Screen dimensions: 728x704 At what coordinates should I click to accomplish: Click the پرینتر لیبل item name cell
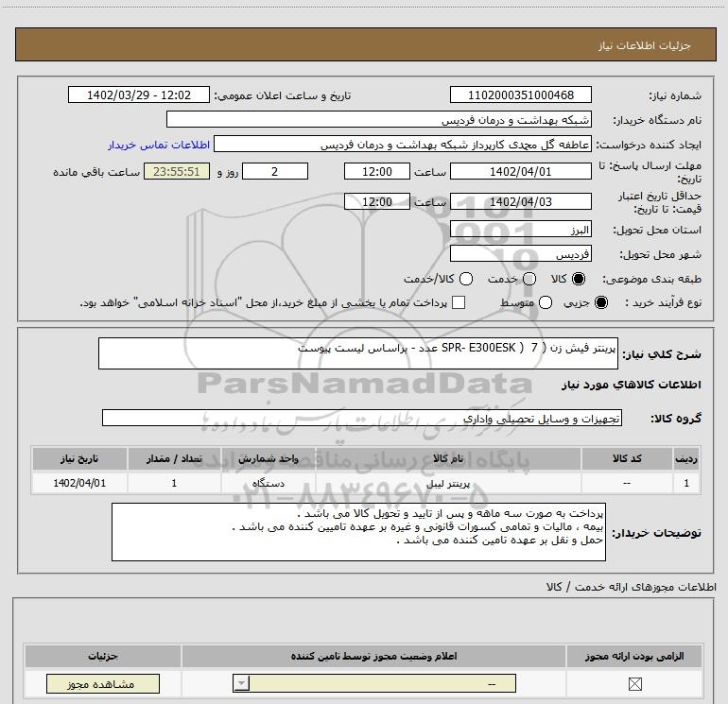click(x=448, y=483)
